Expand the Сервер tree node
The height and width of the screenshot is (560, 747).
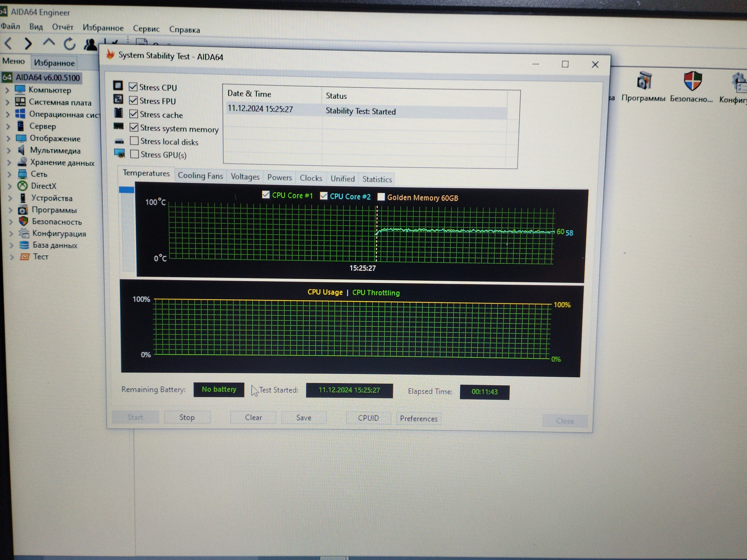coord(8,126)
